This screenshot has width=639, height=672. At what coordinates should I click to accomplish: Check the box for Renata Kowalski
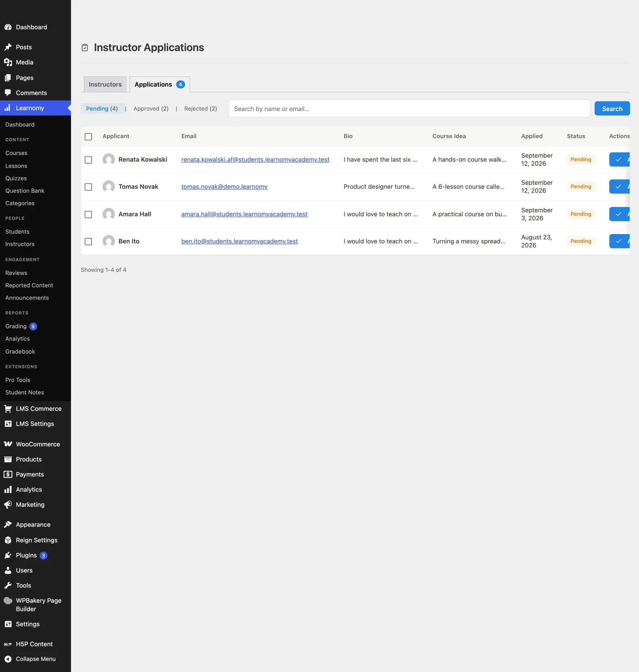[88, 160]
